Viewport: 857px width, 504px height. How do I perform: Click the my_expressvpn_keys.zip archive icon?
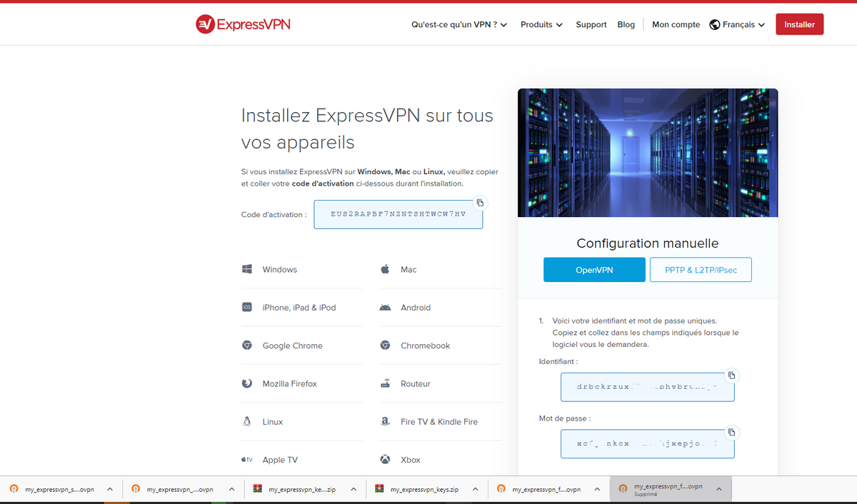[379, 489]
